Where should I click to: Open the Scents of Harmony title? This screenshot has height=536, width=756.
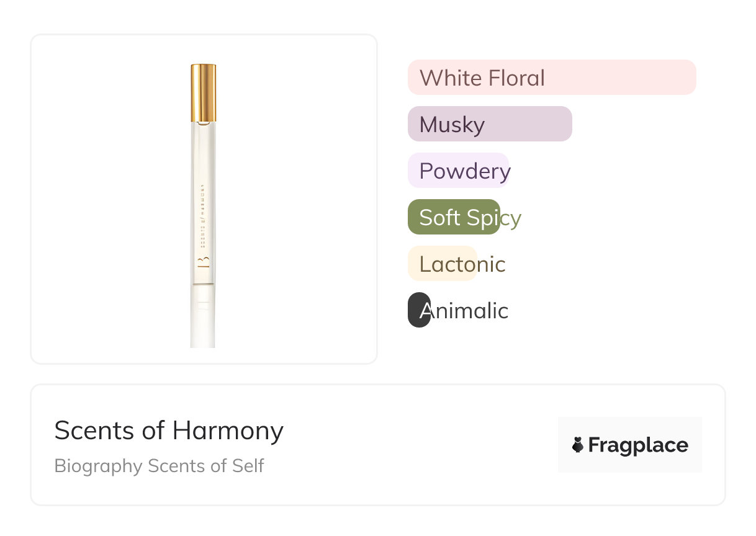[x=169, y=431]
